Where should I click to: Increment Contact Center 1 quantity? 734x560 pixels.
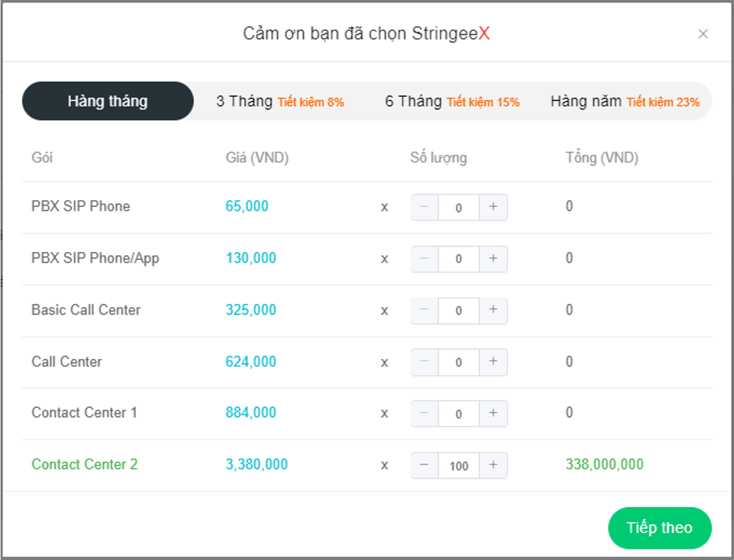pos(493,413)
